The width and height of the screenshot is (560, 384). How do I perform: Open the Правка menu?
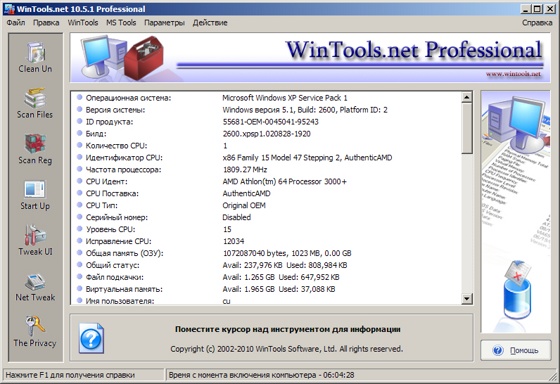point(46,23)
